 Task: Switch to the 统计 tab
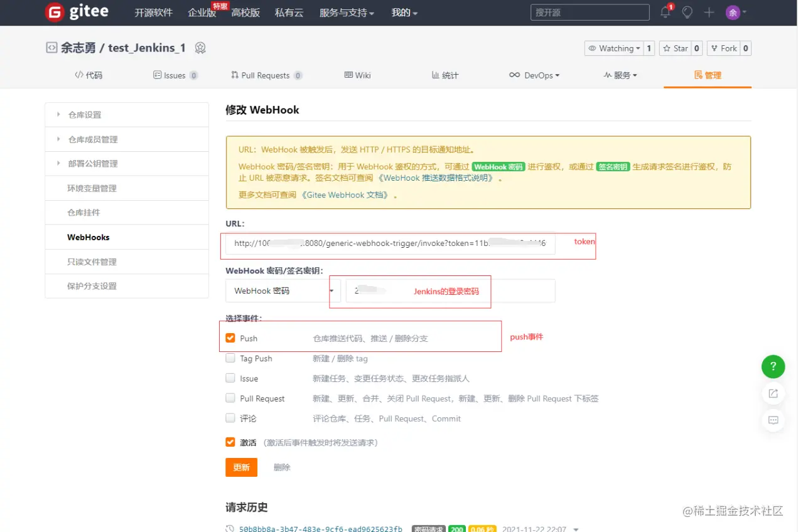tap(445, 75)
